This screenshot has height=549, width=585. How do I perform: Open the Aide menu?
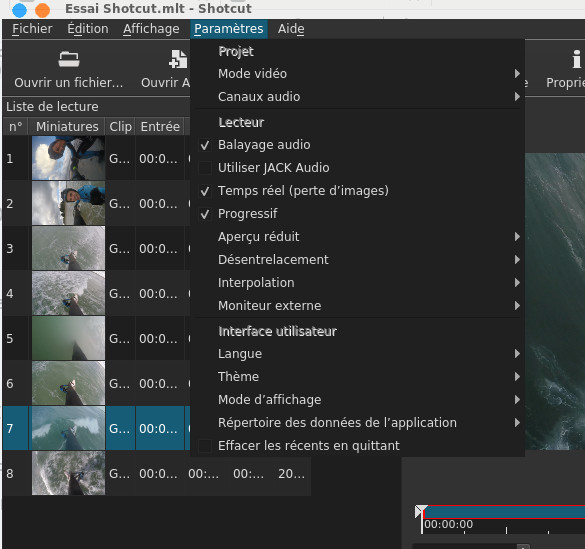(291, 29)
